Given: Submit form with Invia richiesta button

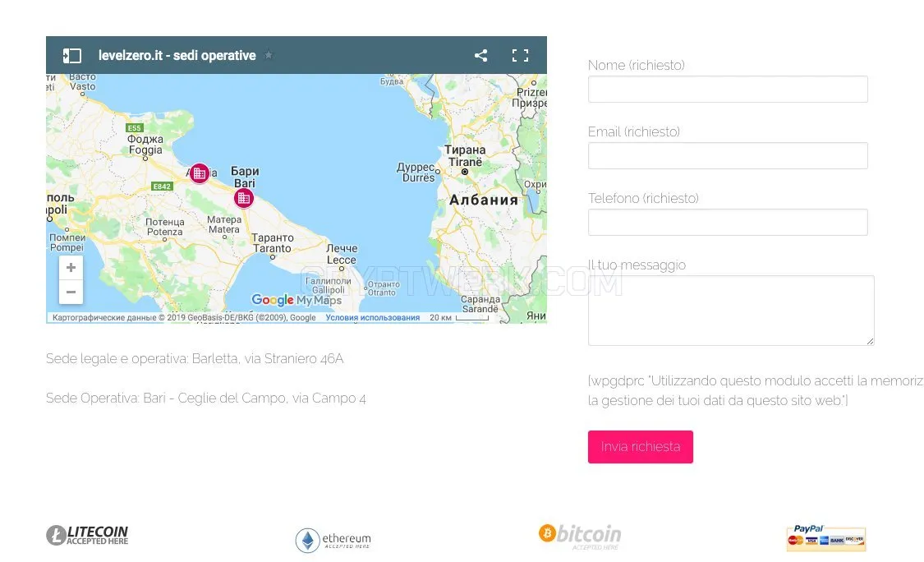Looking at the screenshot, I should [641, 447].
